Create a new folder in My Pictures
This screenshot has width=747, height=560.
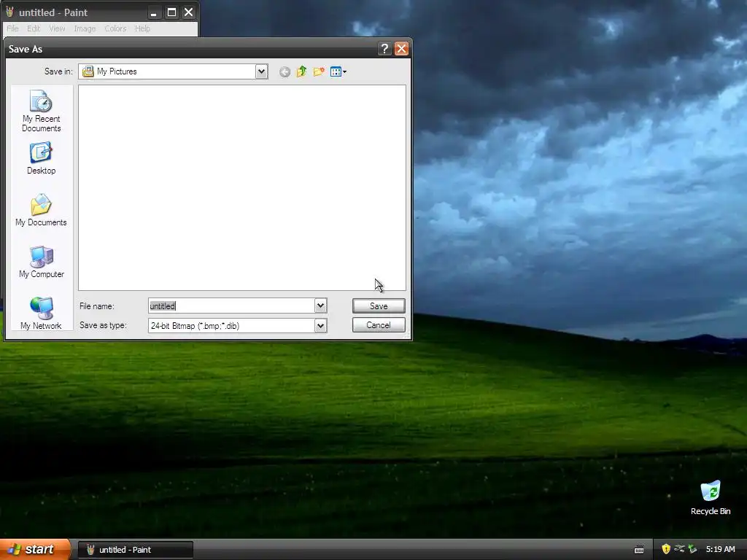(x=319, y=72)
